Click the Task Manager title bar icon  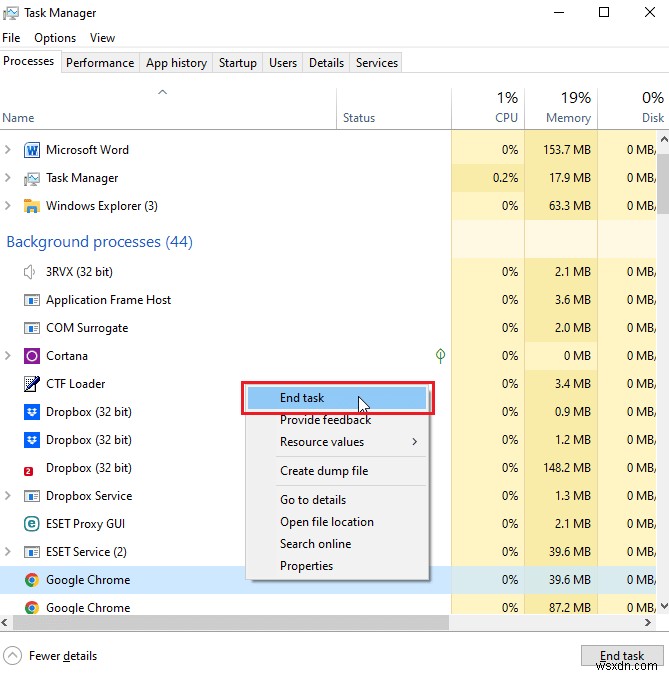tap(11, 13)
